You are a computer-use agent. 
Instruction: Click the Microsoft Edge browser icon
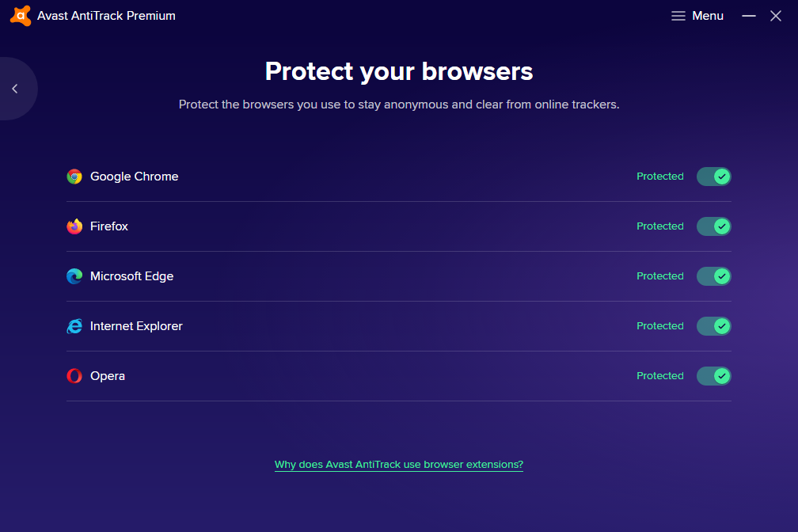tap(74, 276)
